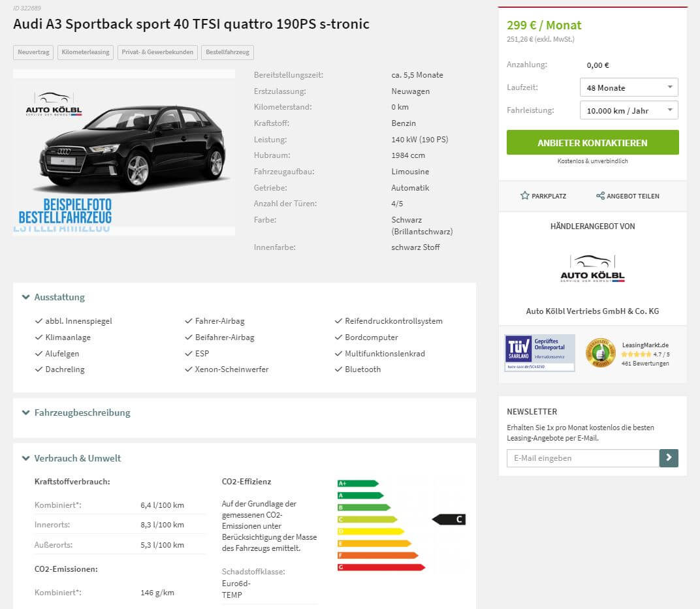700x609 pixels.
Task: Click the Angebot teilen share icon
Action: pyautogui.click(x=600, y=195)
